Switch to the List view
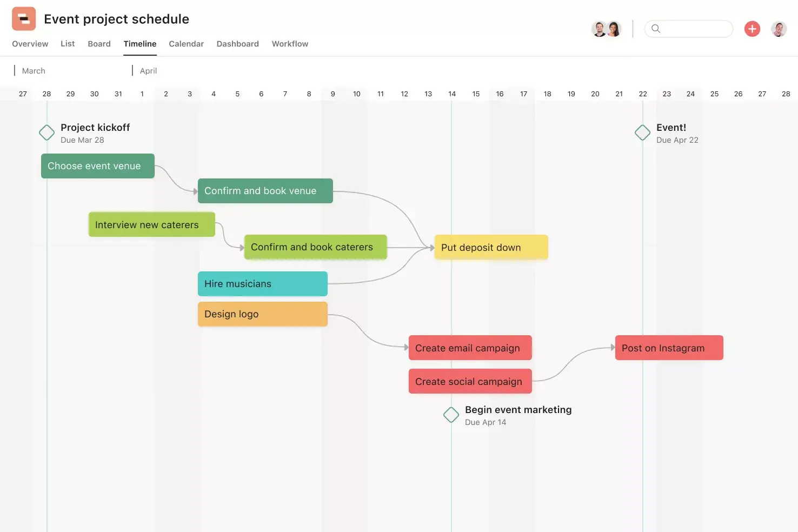The height and width of the screenshot is (532, 798). pos(68,44)
